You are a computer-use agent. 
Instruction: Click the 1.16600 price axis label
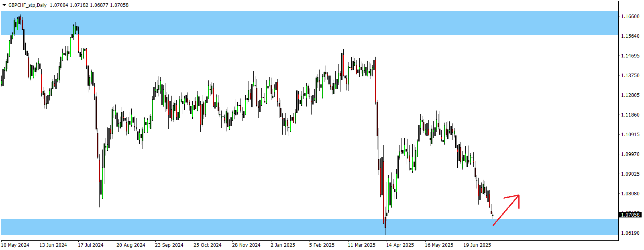click(x=630, y=16)
